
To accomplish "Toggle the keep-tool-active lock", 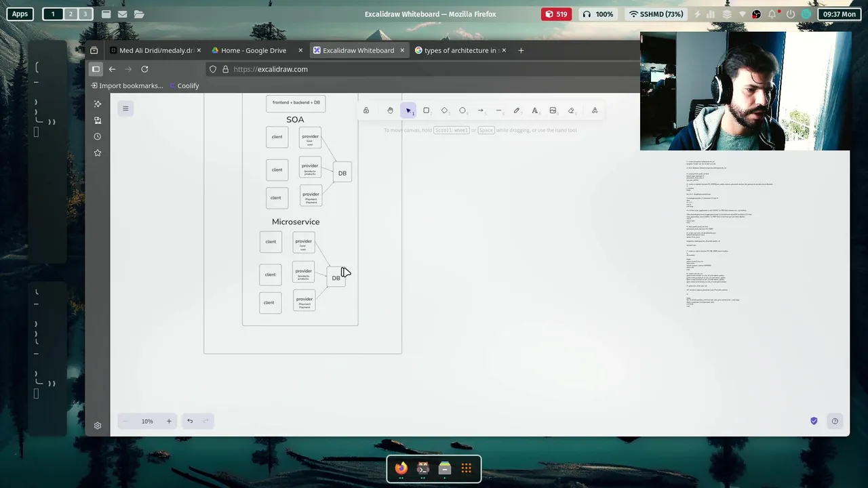I will (366, 110).
